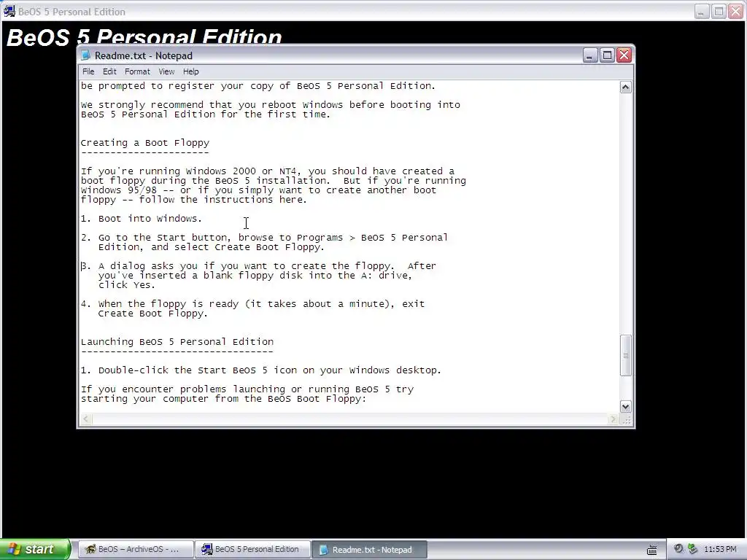This screenshot has width=747, height=560.
Task: Click the vertical scrollbar thumb in Notepad
Action: 625,355
